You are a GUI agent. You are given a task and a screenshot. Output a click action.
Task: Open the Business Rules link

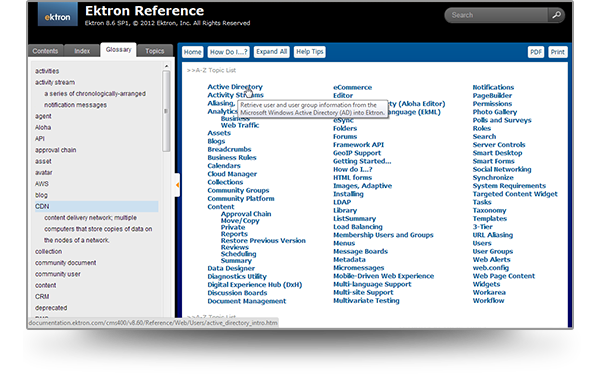(232, 158)
